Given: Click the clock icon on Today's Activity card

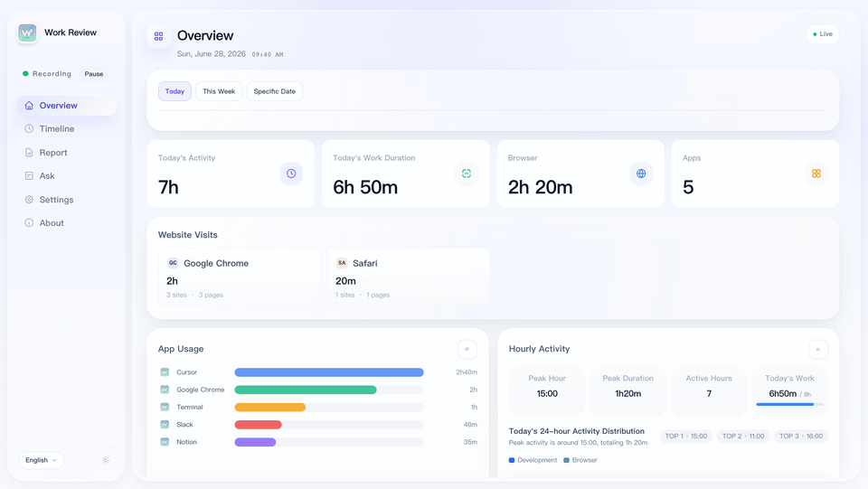Looking at the screenshot, I should (x=291, y=174).
